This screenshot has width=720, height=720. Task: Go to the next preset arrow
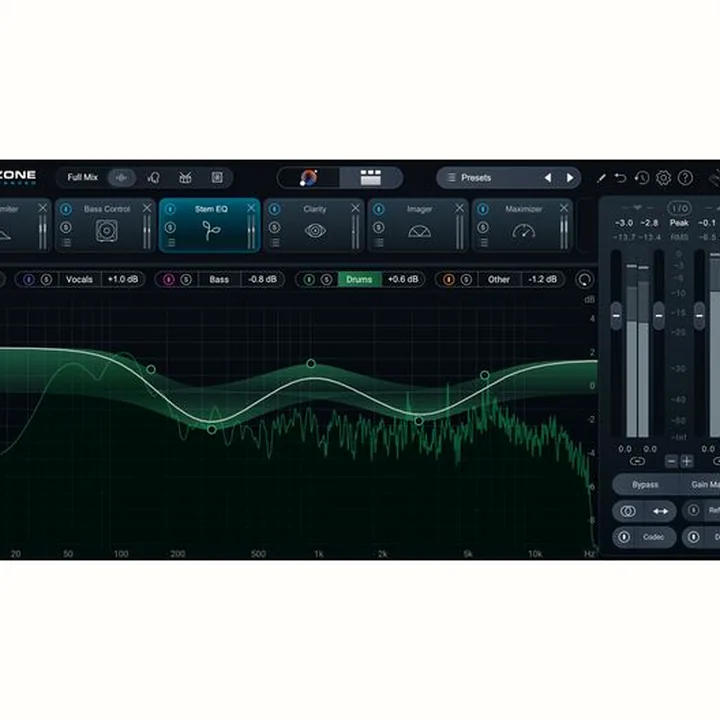point(570,178)
